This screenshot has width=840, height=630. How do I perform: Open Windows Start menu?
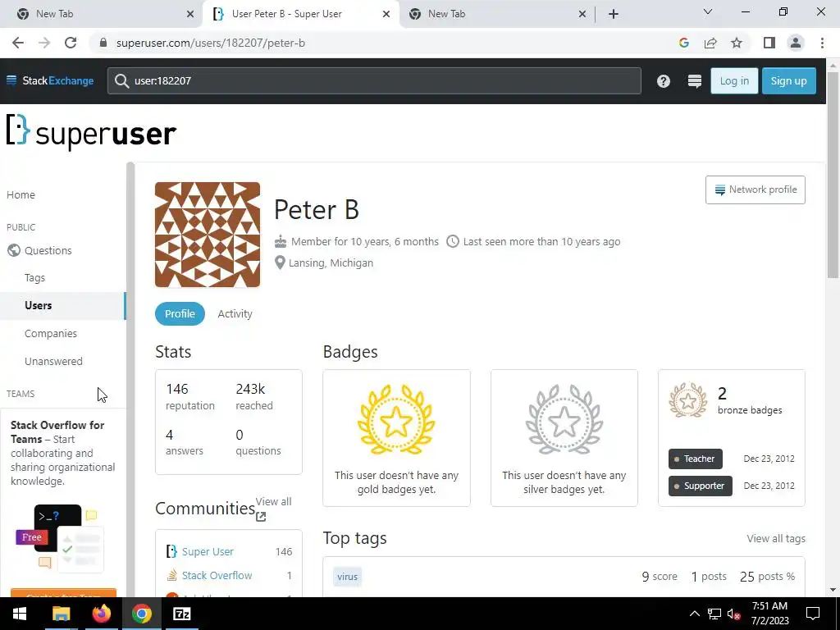point(20,614)
